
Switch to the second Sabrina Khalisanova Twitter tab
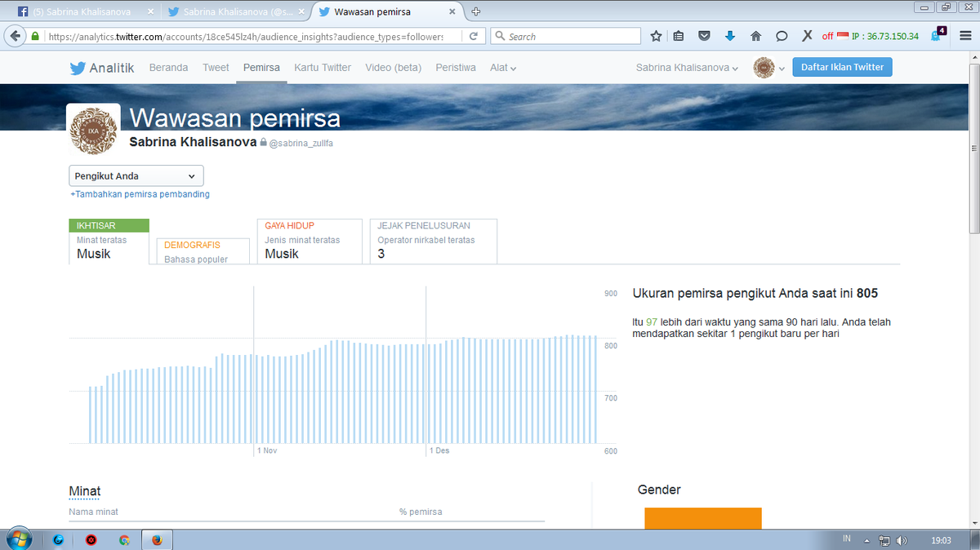point(235,12)
